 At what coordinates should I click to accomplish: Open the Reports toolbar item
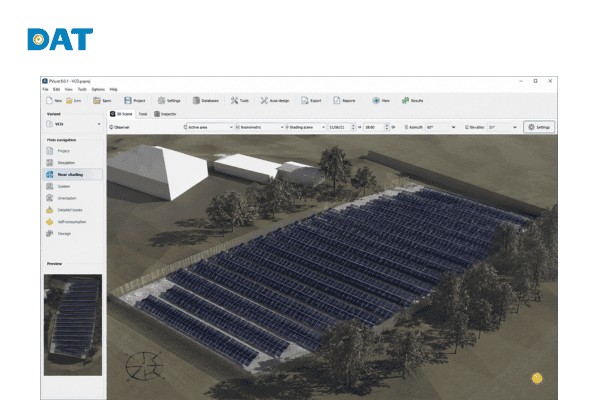pos(344,100)
